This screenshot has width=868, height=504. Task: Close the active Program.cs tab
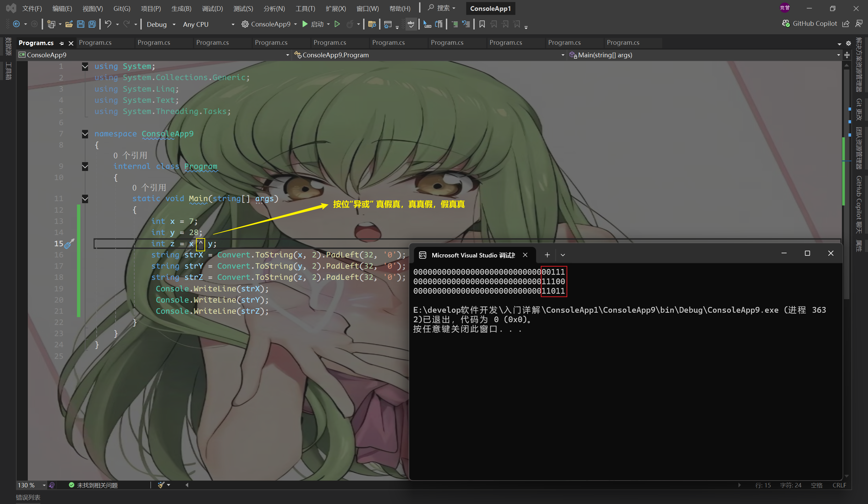coord(71,43)
